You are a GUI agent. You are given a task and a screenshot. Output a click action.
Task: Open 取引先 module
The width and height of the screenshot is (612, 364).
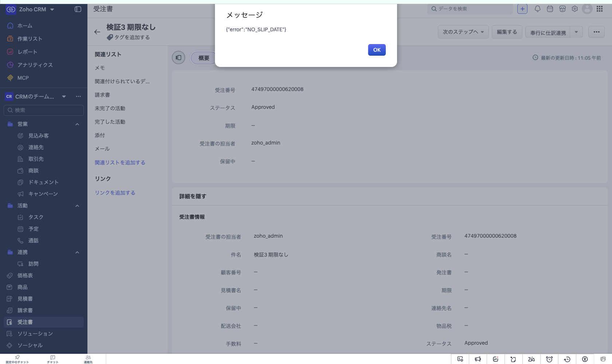[x=36, y=159]
